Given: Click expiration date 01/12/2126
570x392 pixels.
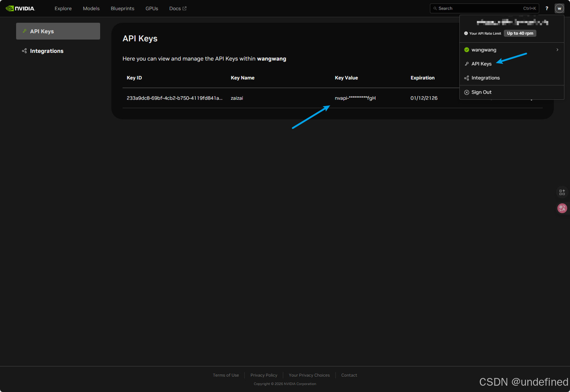Looking at the screenshot, I should click(424, 98).
